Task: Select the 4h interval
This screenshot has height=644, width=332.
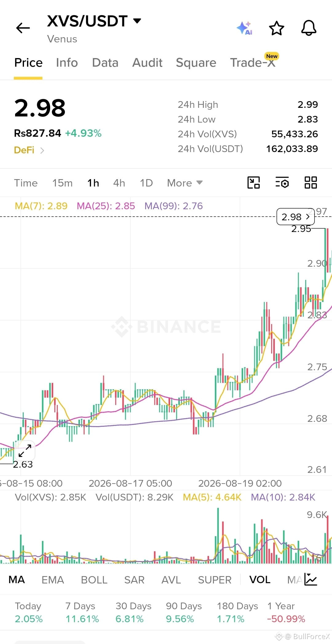Action: 119,183
